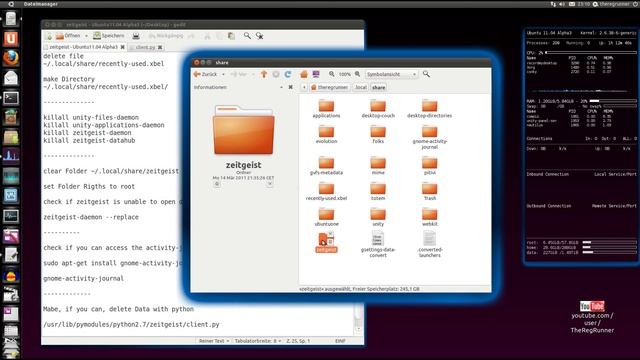640x360 pixels.
Task: Select the totem folder
Action: click(x=378, y=191)
